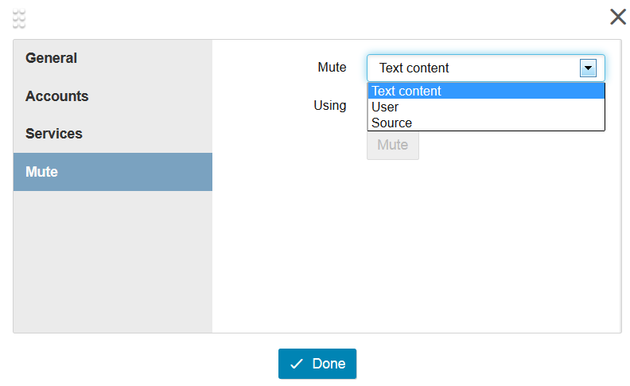
Task: Select the Mute tab in sidebar
Action: point(113,172)
